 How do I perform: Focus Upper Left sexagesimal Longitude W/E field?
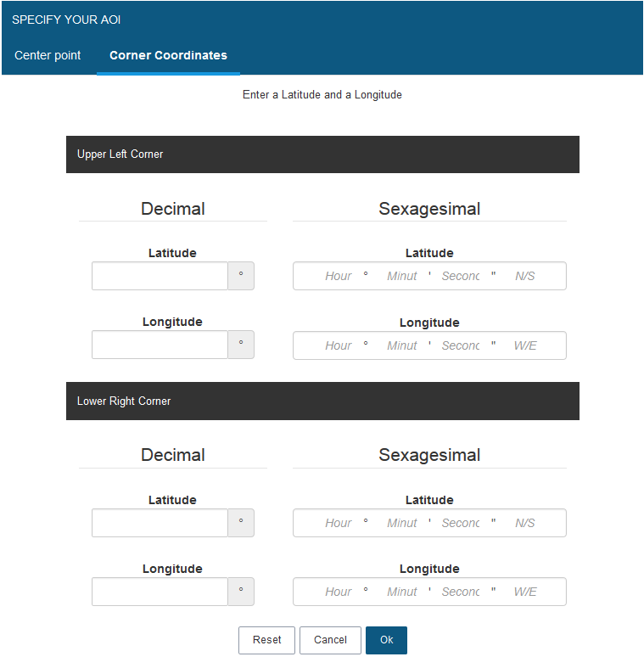tap(524, 345)
